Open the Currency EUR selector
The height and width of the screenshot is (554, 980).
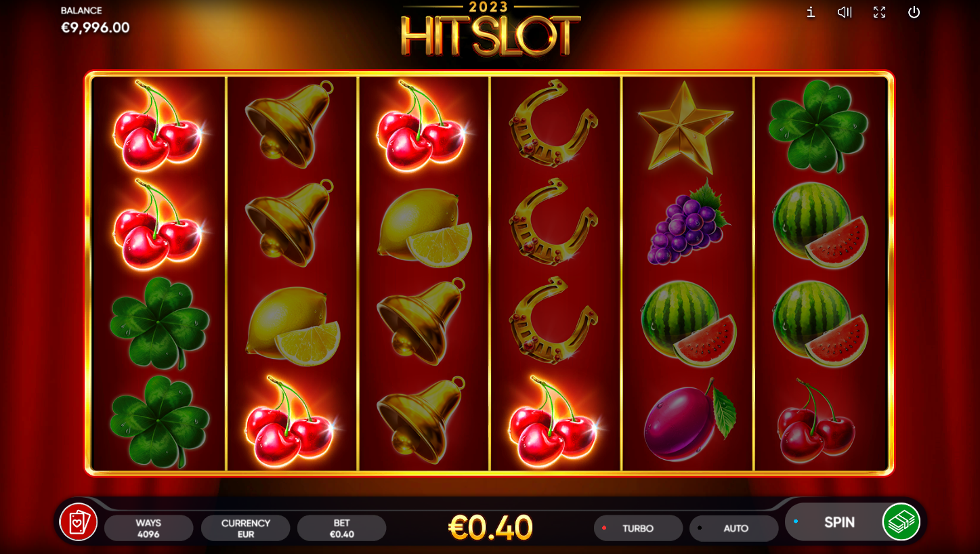tap(245, 528)
